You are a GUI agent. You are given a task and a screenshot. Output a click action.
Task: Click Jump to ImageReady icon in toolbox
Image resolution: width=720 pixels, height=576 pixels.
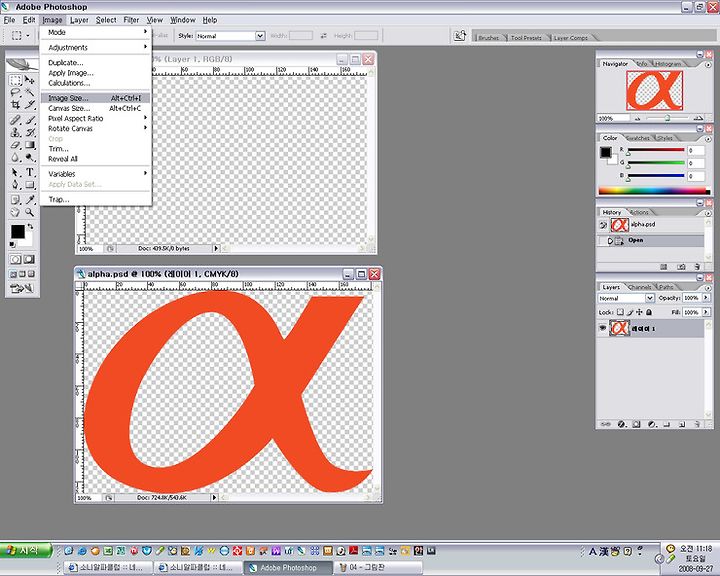22,289
